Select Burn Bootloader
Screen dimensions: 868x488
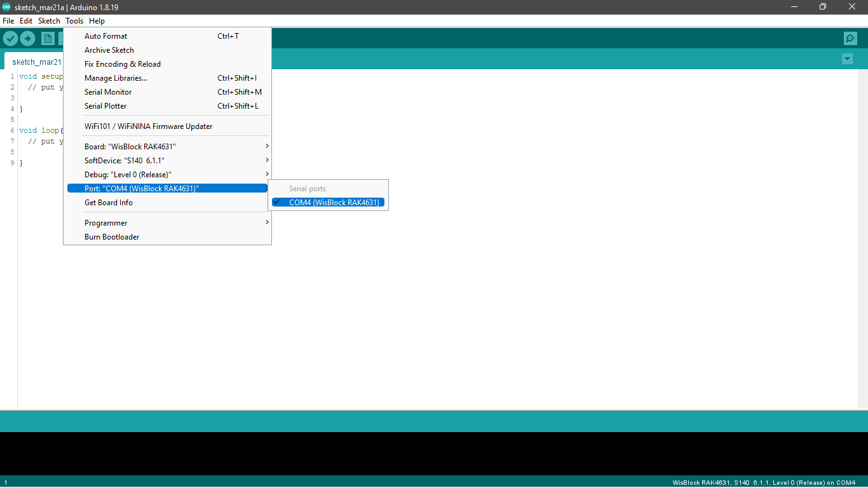click(x=168, y=237)
